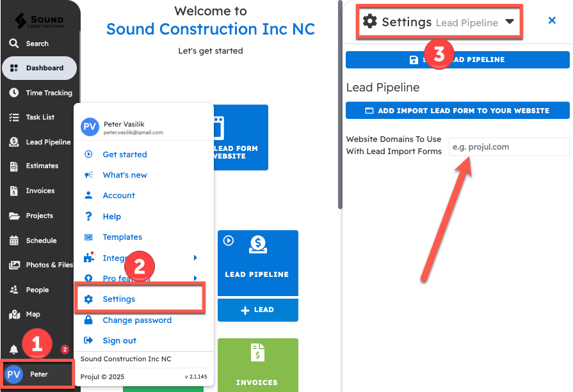Click the website domains input field
The height and width of the screenshot is (392, 573).
[509, 146]
